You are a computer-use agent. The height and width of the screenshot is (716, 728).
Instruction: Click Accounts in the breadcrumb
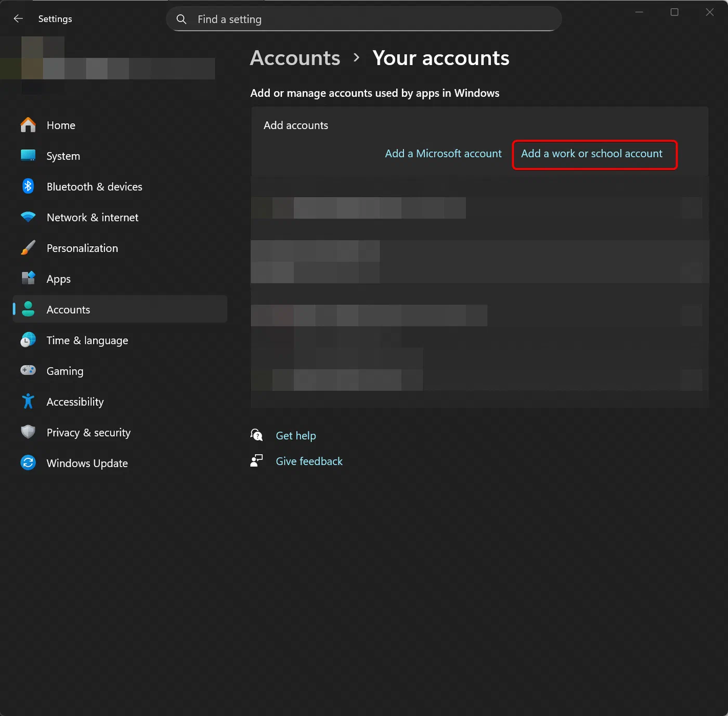click(x=295, y=58)
